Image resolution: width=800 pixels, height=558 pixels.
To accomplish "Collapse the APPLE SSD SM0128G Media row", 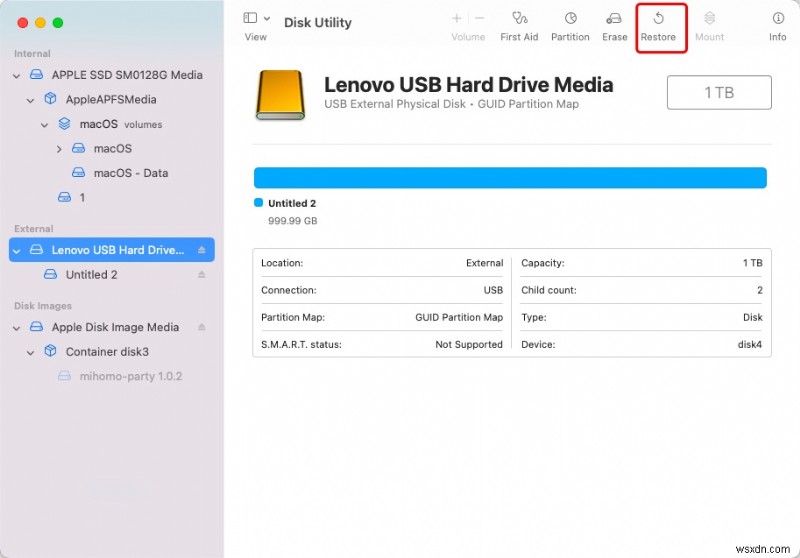I will coord(16,76).
